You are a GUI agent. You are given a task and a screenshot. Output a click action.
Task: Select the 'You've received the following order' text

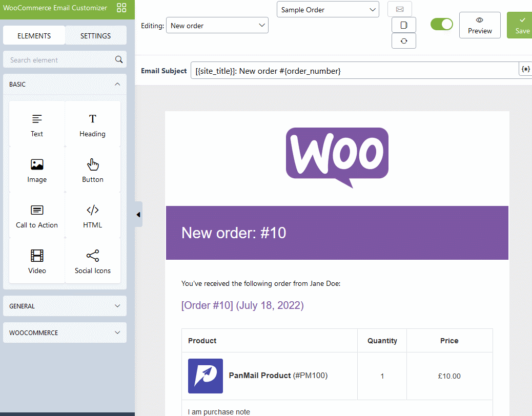(x=261, y=283)
